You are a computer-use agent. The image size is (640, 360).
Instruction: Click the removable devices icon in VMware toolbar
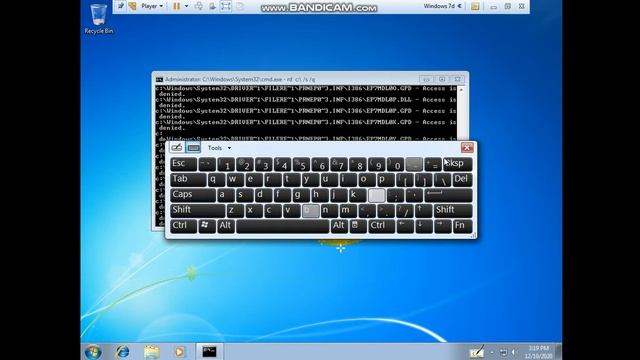pos(212,6)
